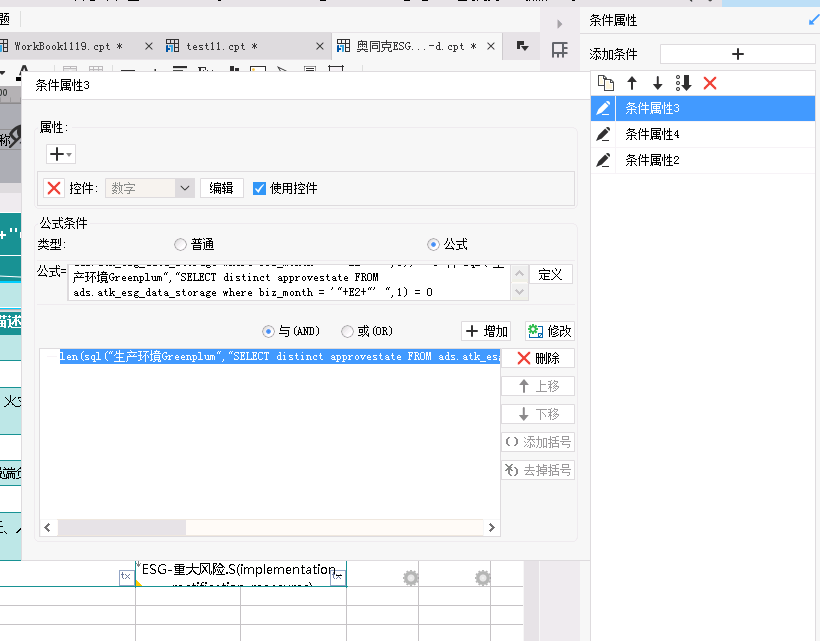
Task: Delete condition with red X in panel toolbar
Action: coord(710,83)
